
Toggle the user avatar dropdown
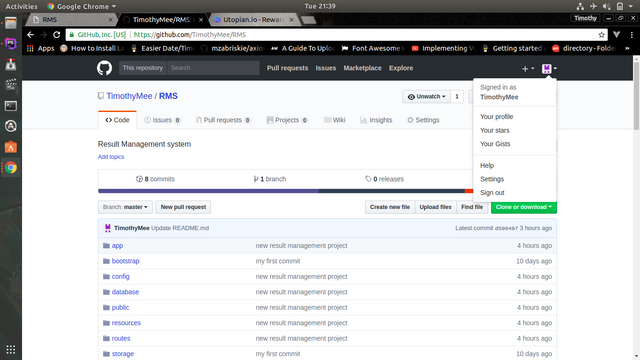click(549, 69)
